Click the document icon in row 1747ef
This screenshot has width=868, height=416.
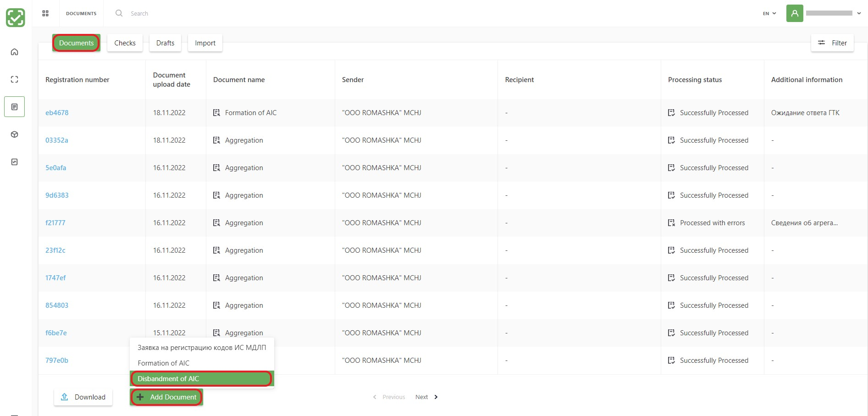click(217, 278)
